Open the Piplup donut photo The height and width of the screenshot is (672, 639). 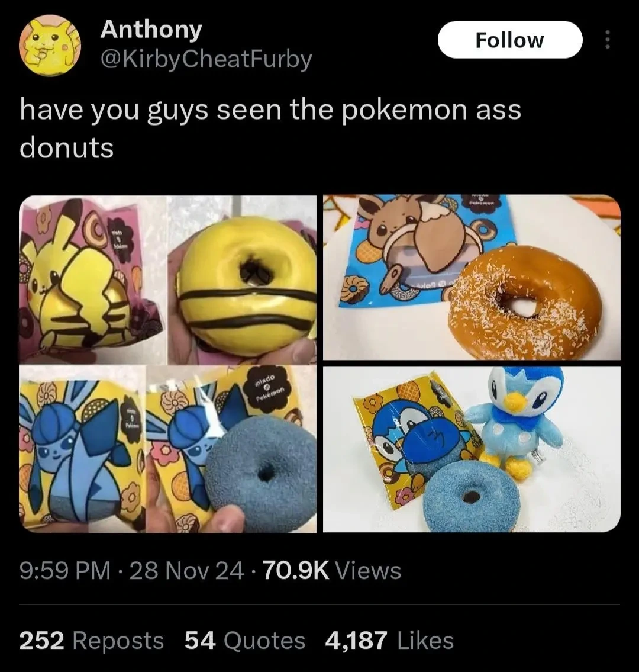pyautogui.click(x=472, y=449)
